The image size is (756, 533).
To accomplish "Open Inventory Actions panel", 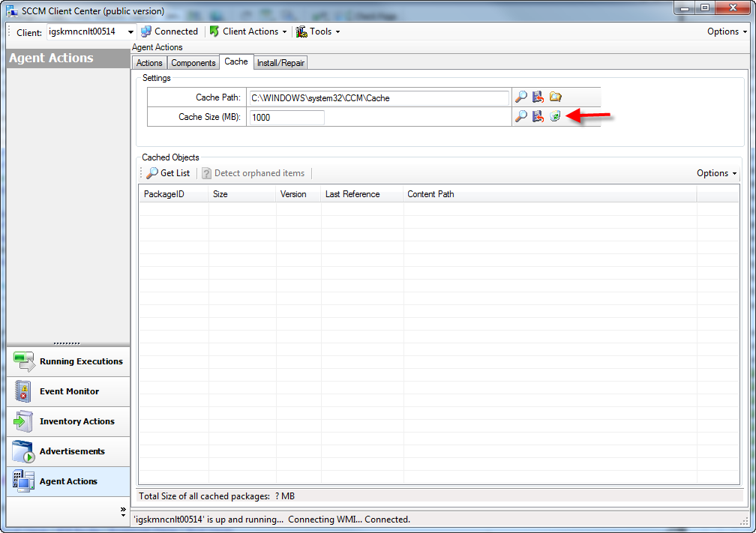I will [68, 421].
